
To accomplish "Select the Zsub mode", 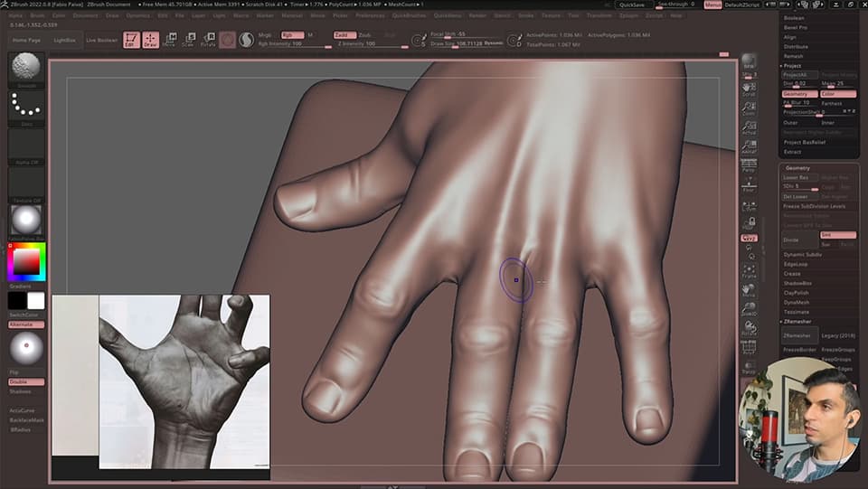I will 364,35.
